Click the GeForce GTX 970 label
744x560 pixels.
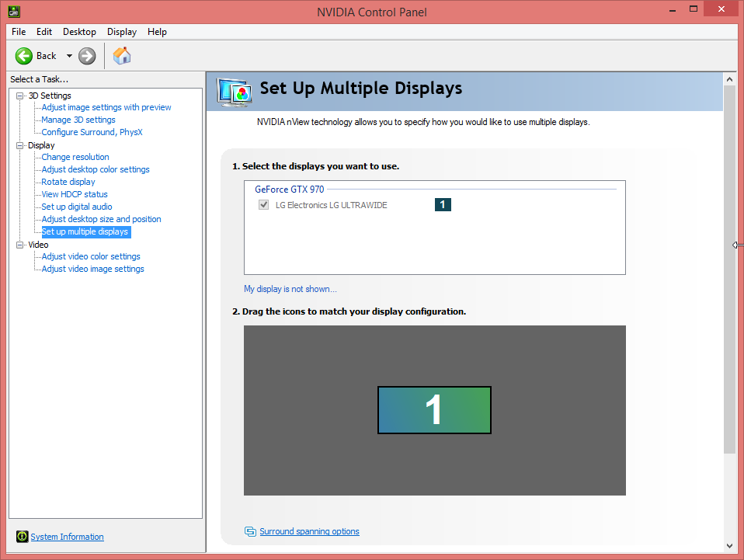(290, 190)
